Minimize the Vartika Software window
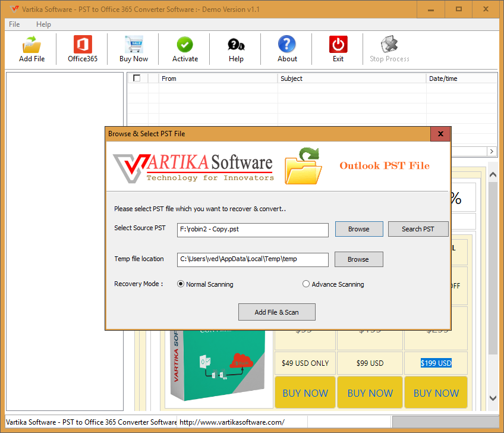The image size is (504, 433). 431,10
